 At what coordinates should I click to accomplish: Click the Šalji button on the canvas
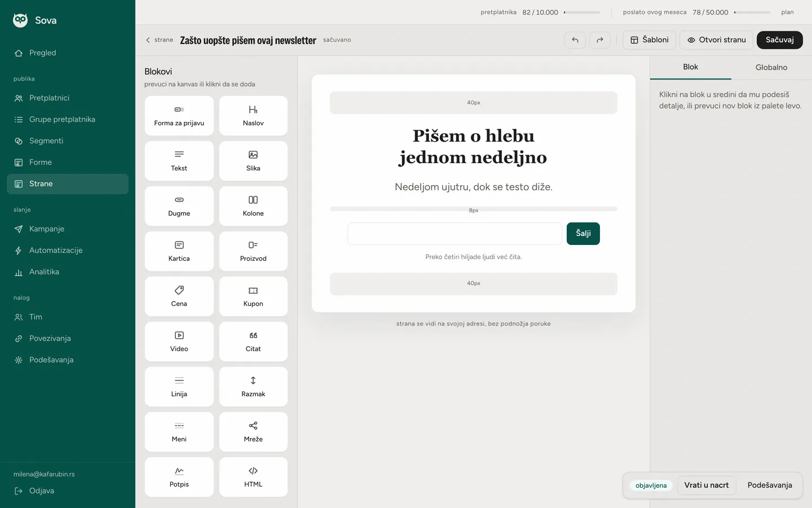coord(583,234)
